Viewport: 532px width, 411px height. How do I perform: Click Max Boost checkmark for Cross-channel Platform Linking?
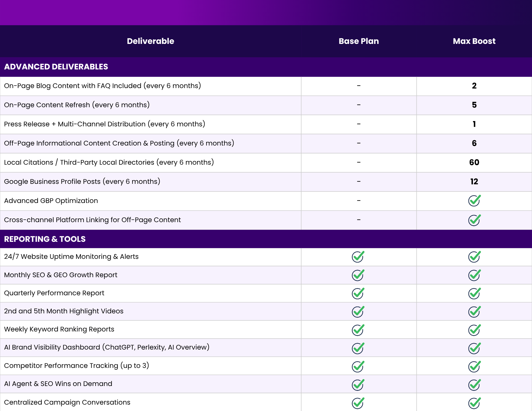[x=474, y=220]
